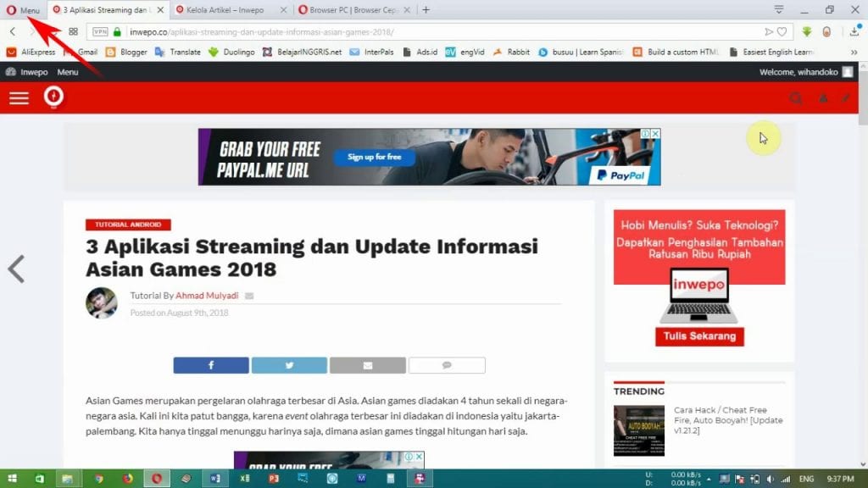Click the volume icon in system tray
The image size is (868, 488).
(770, 480)
